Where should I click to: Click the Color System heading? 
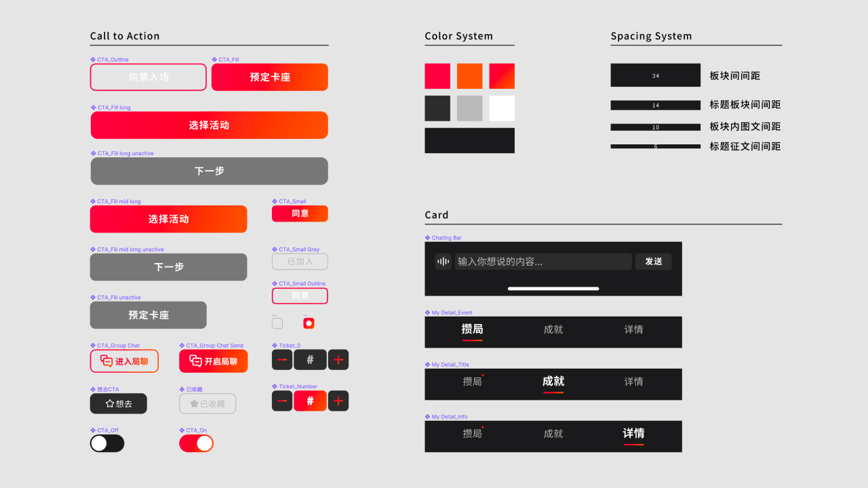tap(459, 36)
